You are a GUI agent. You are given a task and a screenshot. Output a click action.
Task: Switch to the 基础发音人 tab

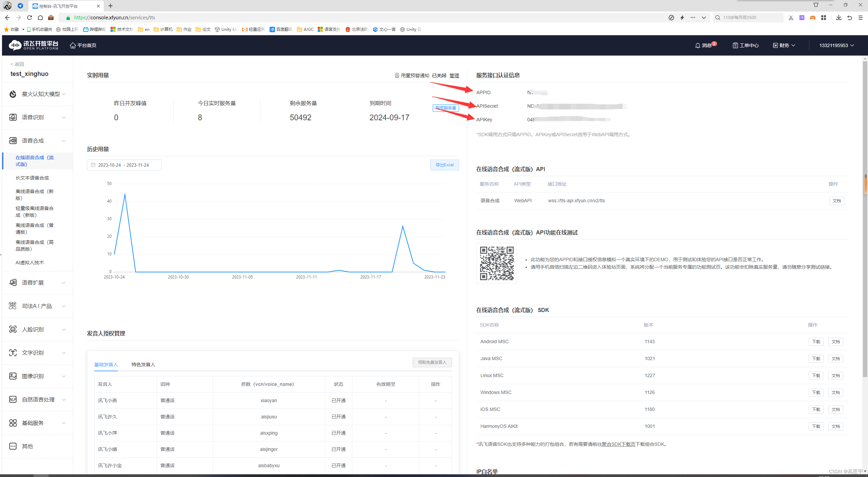point(106,365)
